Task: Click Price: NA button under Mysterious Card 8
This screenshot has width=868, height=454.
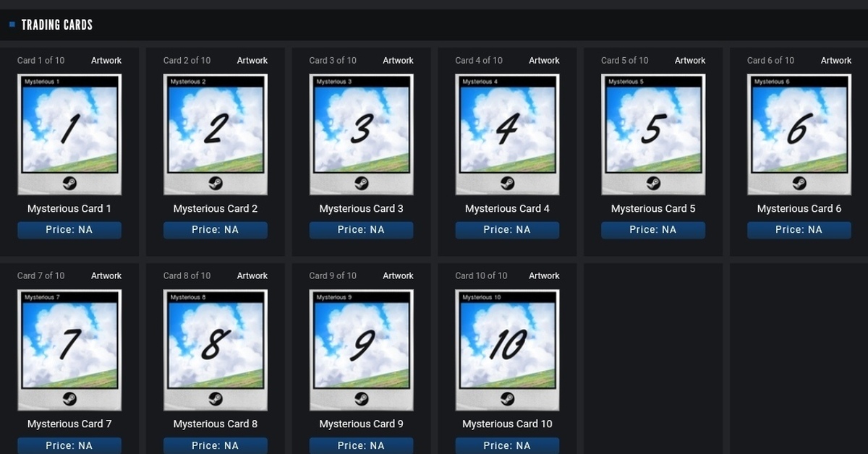Action: point(216,445)
